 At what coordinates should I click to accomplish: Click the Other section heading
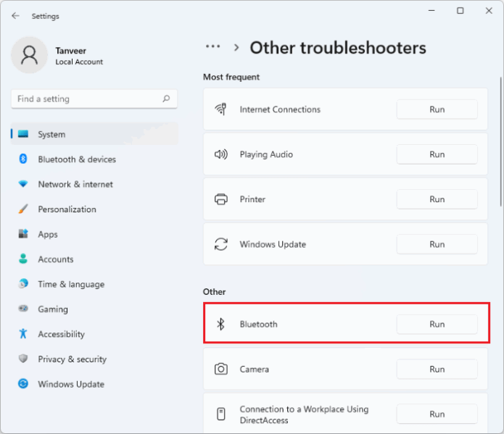pyautogui.click(x=214, y=292)
